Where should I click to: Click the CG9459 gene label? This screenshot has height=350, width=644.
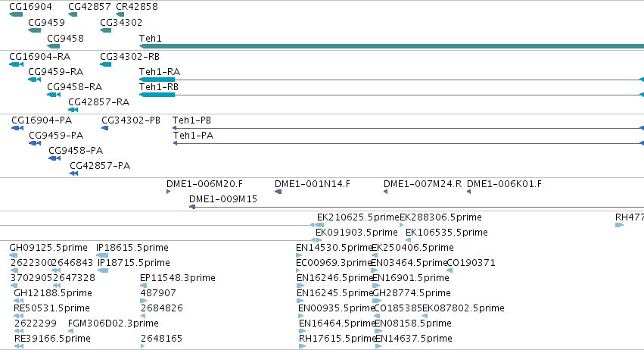(46, 22)
